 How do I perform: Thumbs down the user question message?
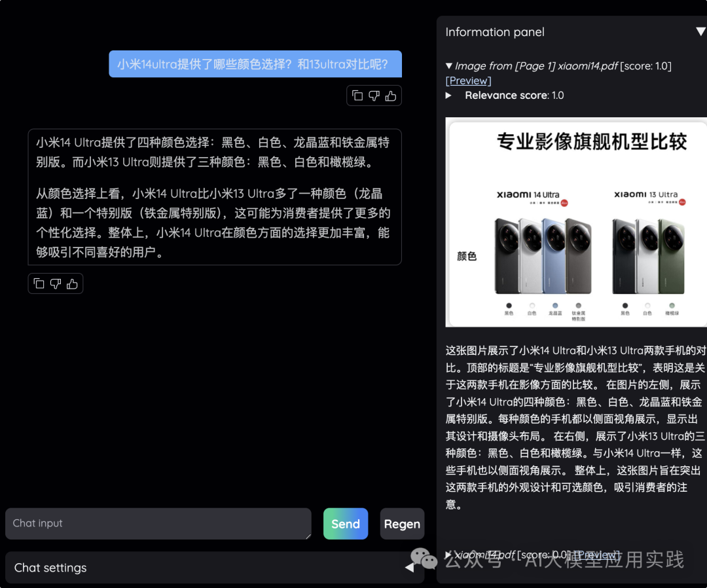374,96
